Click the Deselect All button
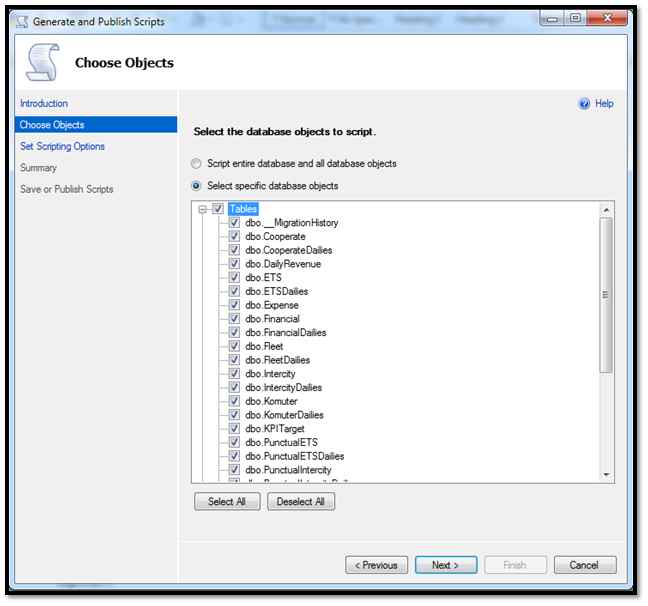Viewport: 648px width, 606px height. click(301, 501)
